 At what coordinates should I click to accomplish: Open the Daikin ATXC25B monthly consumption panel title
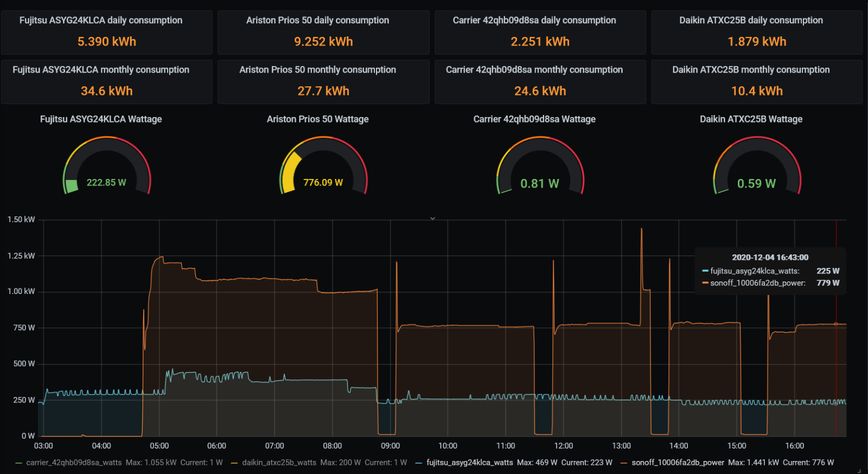tap(751, 69)
